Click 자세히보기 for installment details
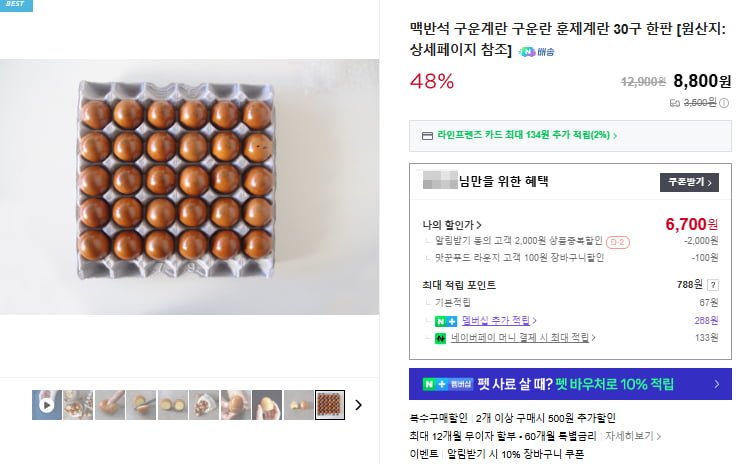Image resolution: width=738 pixels, height=464 pixels. [632, 436]
